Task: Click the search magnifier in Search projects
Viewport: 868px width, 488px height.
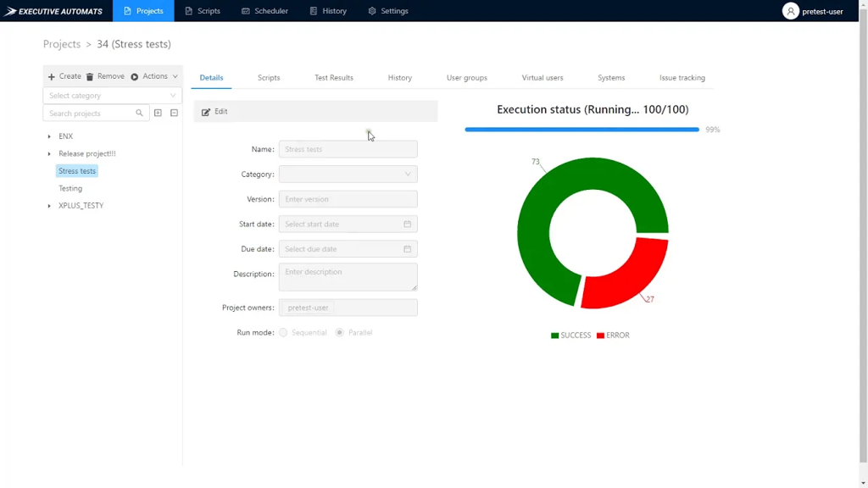Action: click(x=139, y=113)
